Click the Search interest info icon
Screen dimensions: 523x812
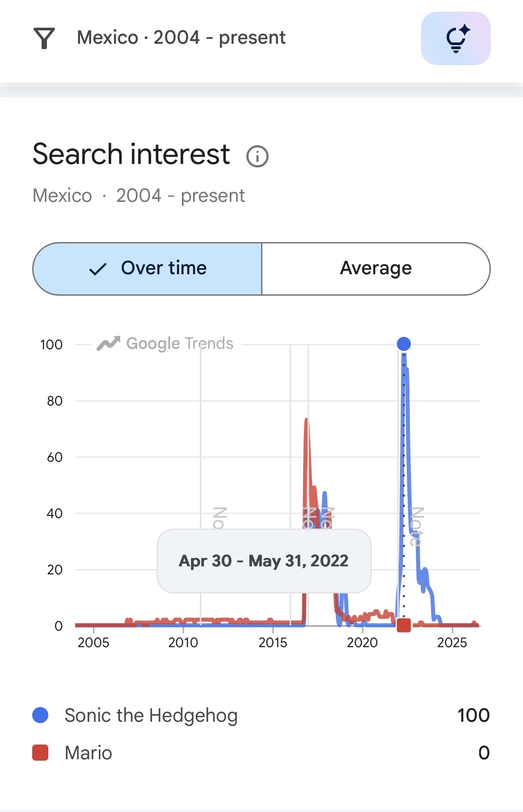click(x=257, y=156)
